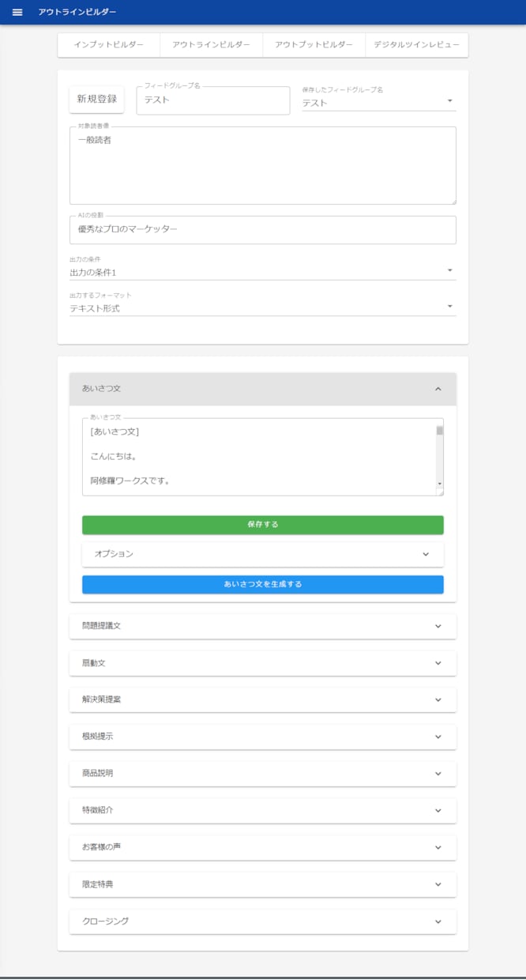Expand the オプション panel
526x980 pixels.
click(x=263, y=554)
